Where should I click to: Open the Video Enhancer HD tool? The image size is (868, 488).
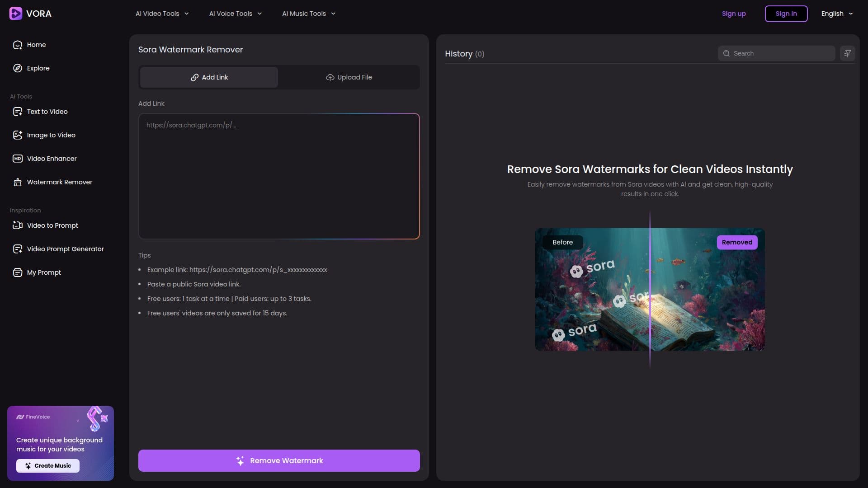pos(45,159)
